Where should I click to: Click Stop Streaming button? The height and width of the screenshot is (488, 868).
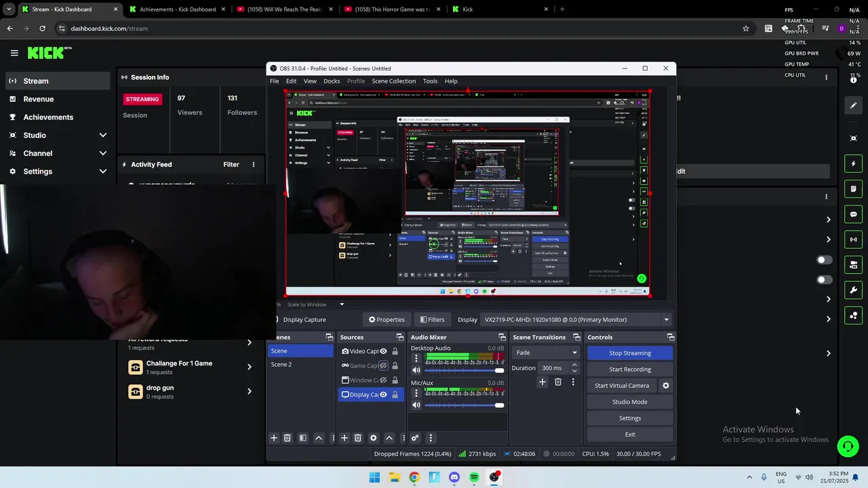click(630, 353)
